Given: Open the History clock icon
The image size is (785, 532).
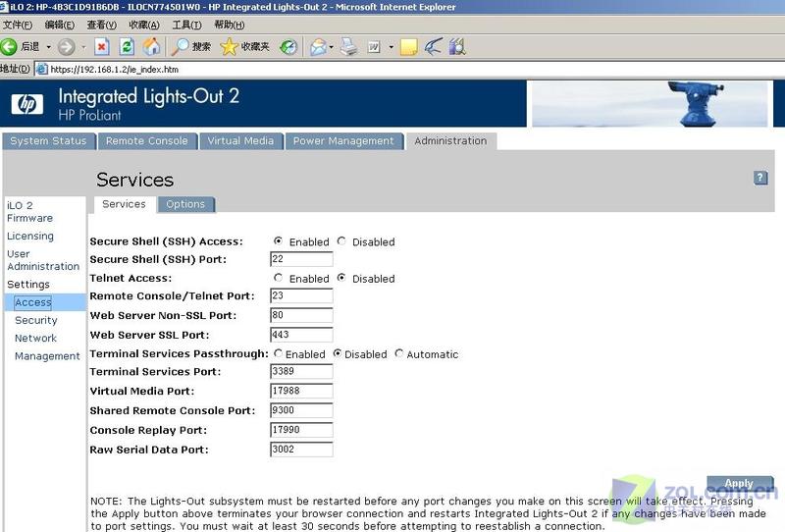Looking at the screenshot, I should click(288, 47).
